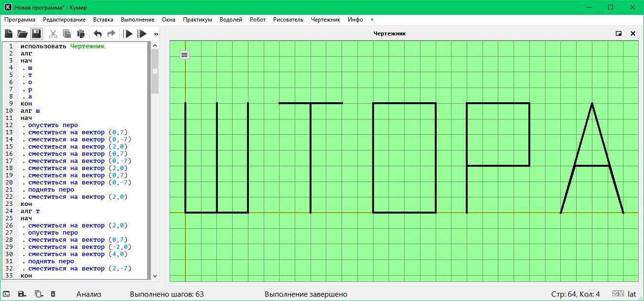
Task: Place cursor on 'использовать Чертежник' line
Action: (62, 46)
